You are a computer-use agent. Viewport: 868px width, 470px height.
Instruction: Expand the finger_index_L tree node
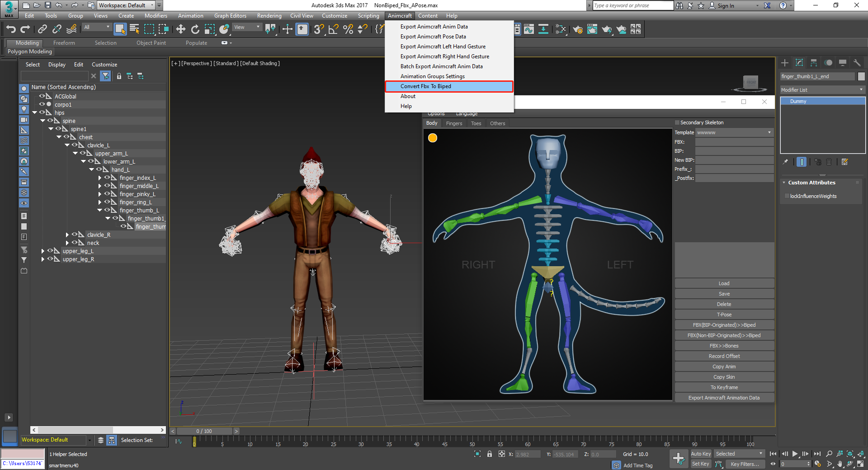click(x=100, y=178)
